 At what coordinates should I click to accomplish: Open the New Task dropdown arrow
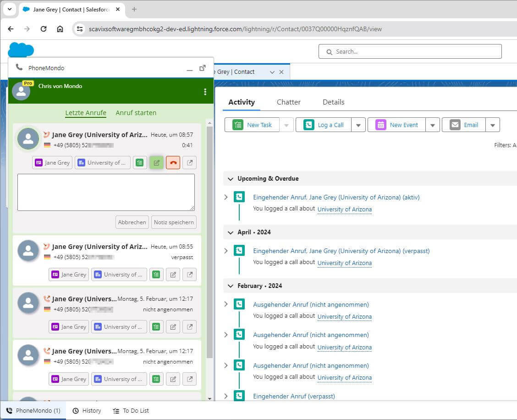(x=286, y=125)
